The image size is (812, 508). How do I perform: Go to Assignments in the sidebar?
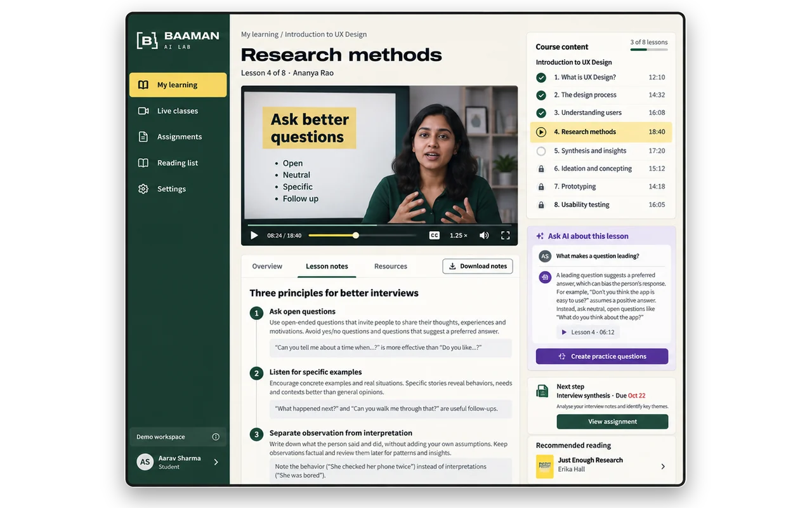[x=178, y=137]
